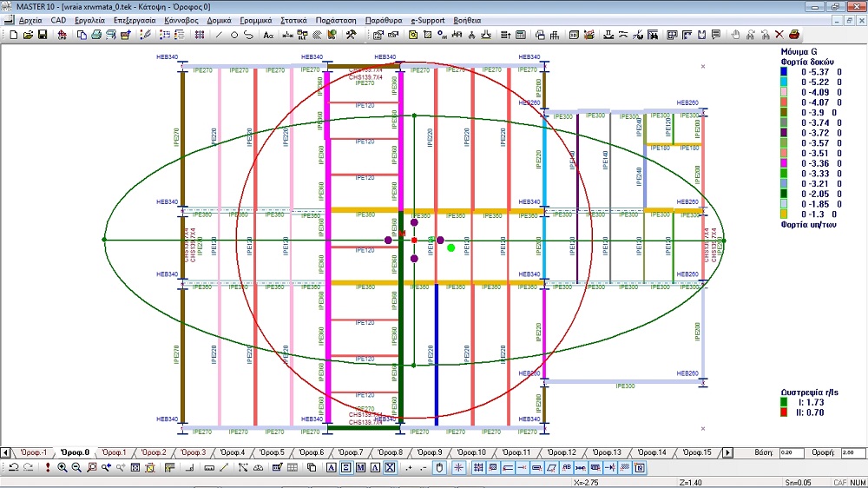The height and width of the screenshot is (488, 868).
Task: Toggle the first boxed A display button
Action: pos(331,467)
